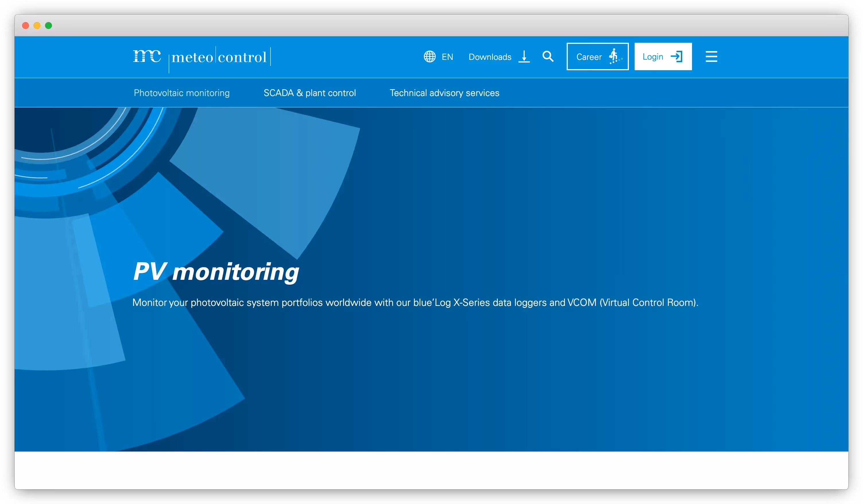The width and height of the screenshot is (863, 504).
Task: Minimize window with yellow button
Action: click(37, 26)
